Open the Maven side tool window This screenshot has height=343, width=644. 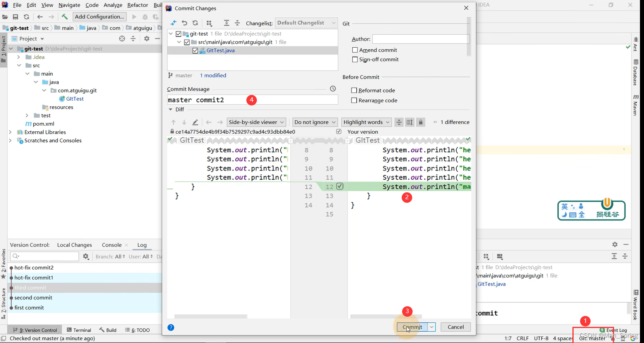636,105
